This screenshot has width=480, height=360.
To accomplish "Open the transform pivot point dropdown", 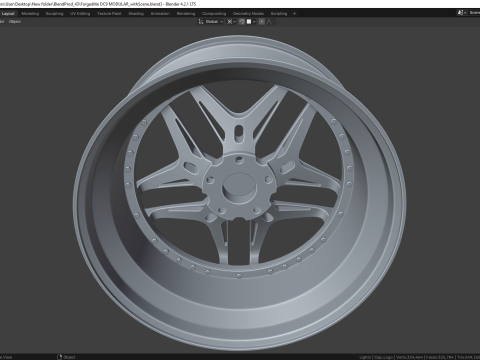I will (231, 22).
